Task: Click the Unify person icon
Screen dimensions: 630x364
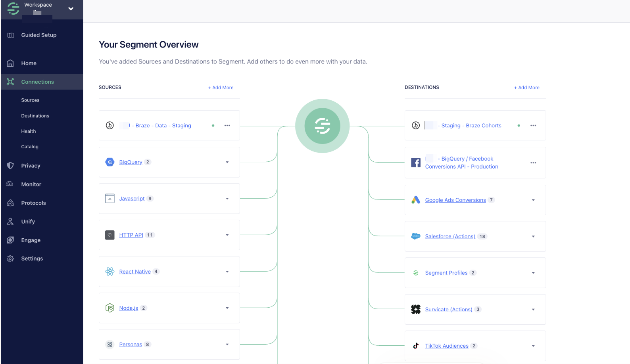Action: pyautogui.click(x=10, y=222)
